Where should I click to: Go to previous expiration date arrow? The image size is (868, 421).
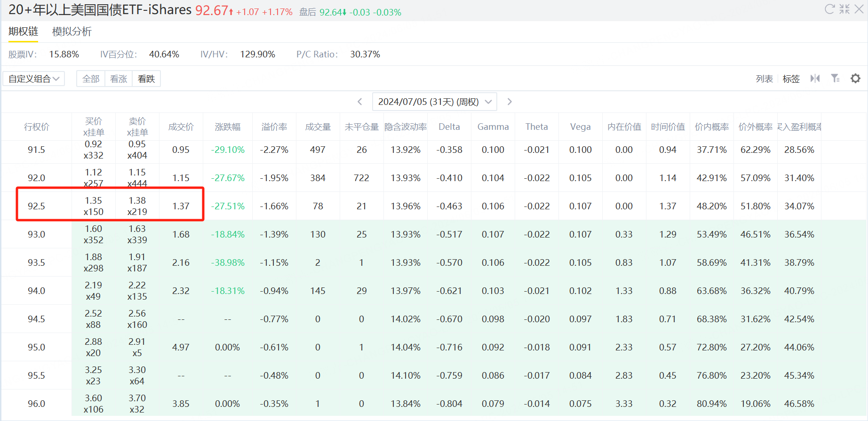pos(360,102)
